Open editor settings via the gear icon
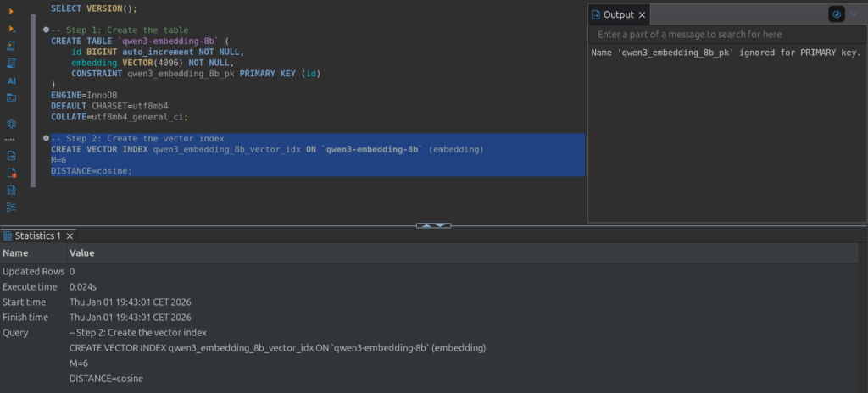Viewport: 868px width, 393px height. click(11, 123)
